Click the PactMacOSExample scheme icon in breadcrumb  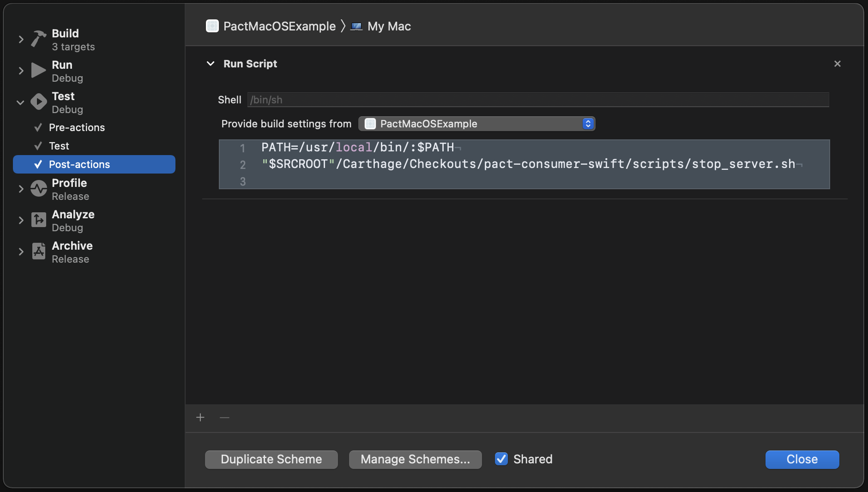click(x=212, y=26)
